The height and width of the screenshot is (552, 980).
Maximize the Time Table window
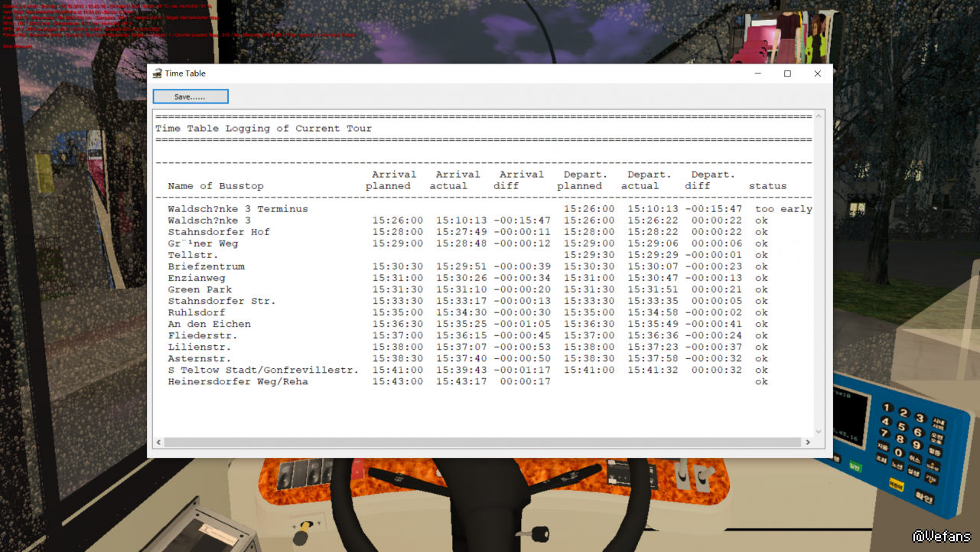click(787, 73)
